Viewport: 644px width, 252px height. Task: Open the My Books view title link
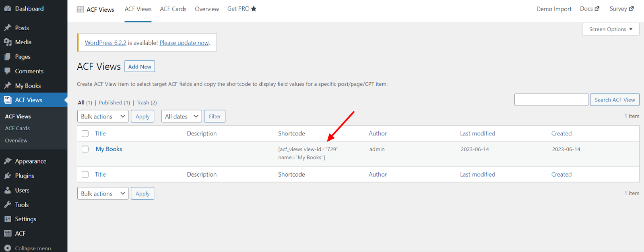109,149
